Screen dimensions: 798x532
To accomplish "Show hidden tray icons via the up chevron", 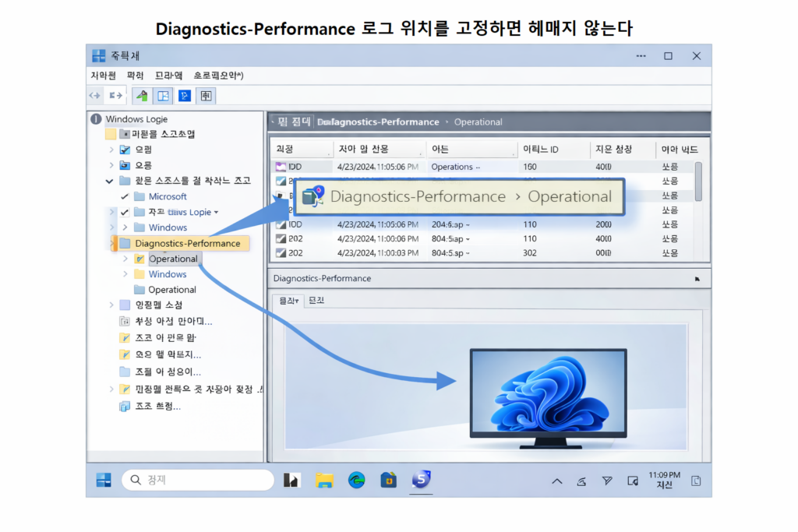I will (x=557, y=481).
